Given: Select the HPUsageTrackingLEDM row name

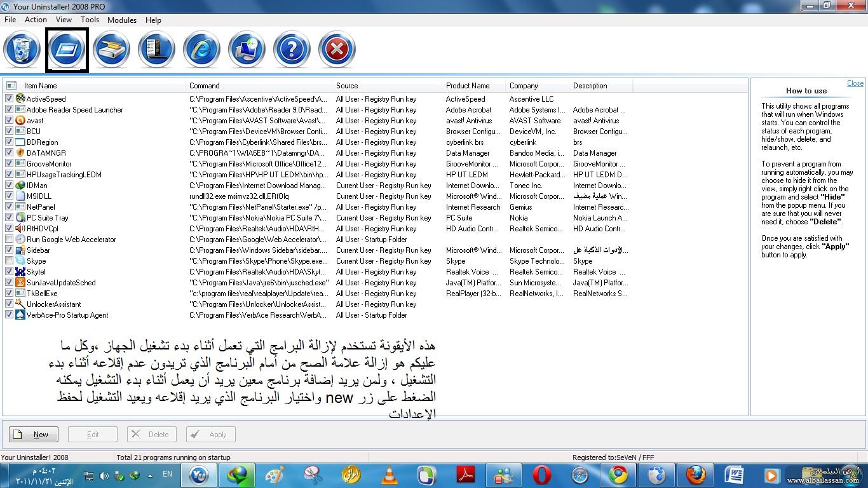Looking at the screenshot, I should pyautogui.click(x=64, y=174).
